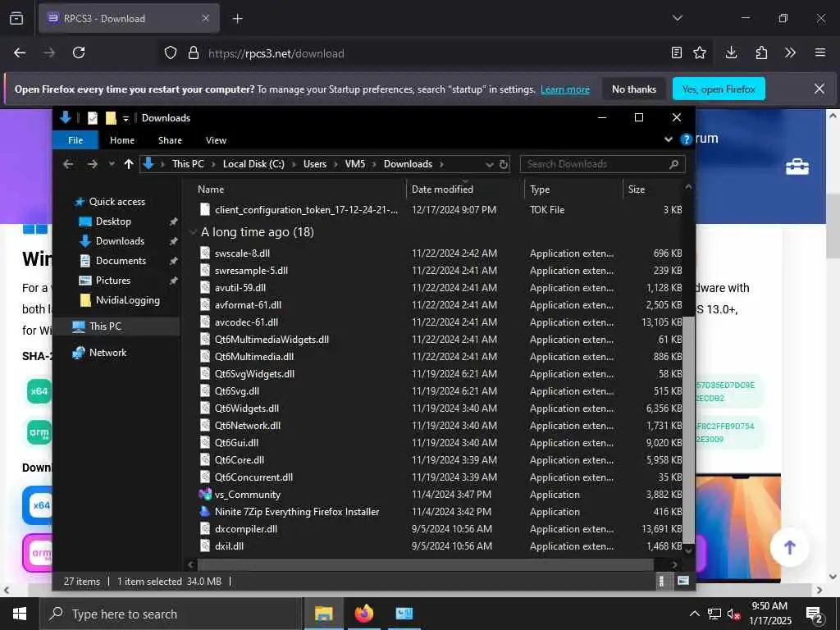The height and width of the screenshot is (630, 840).
Task: Open the Firefox hamburger application menu
Action: click(820, 52)
